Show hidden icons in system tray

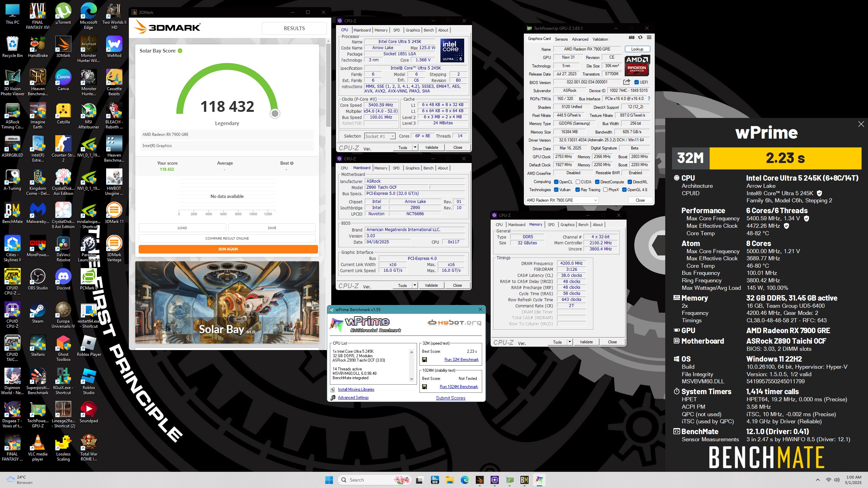818,480
